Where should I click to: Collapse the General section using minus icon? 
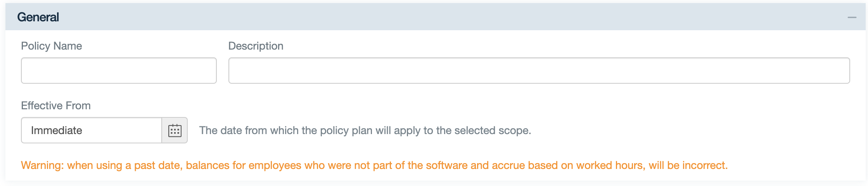pos(852,17)
